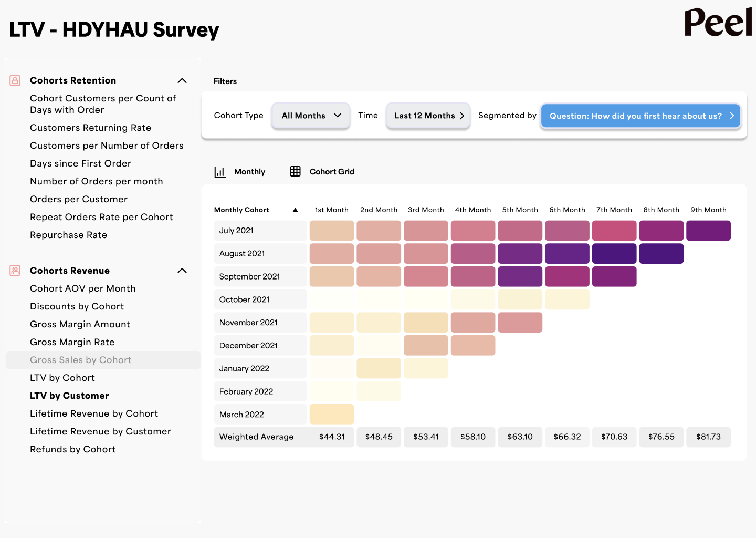Click the Cohorts Revenue section icon
The width and height of the screenshot is (756, 538).
(x=15, y=271)
